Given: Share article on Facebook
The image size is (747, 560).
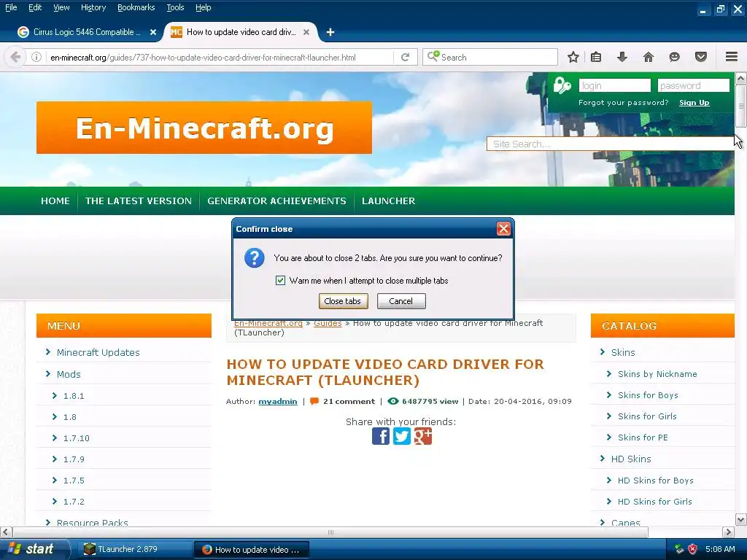Looking at the screenshot, I should pyautogui.click(x=381, y=436).
